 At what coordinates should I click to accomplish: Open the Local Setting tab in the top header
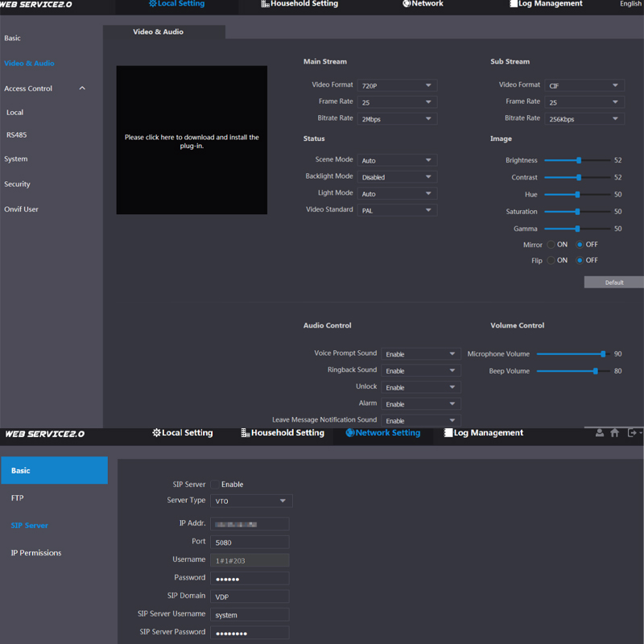[176, 4]
